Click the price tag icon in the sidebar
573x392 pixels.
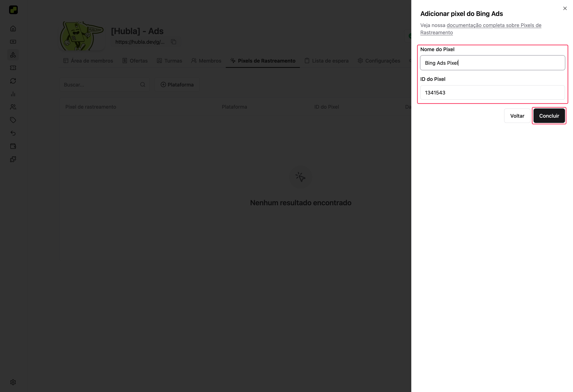click(13, 120)
